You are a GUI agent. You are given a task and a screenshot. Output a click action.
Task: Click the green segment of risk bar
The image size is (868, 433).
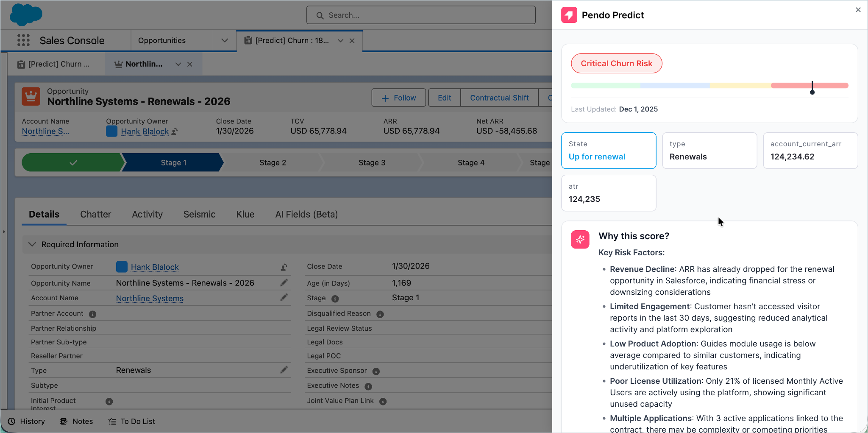pyautogui.click(x=606, y=86)
